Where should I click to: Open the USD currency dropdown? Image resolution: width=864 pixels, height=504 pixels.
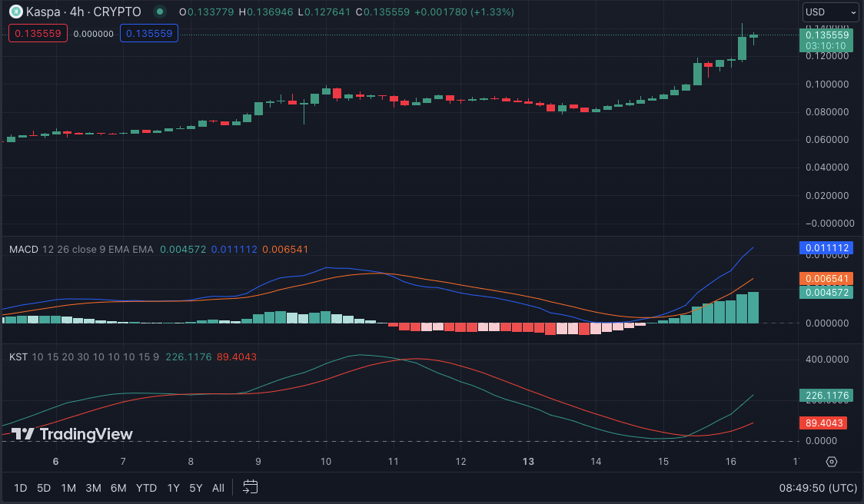830,12
